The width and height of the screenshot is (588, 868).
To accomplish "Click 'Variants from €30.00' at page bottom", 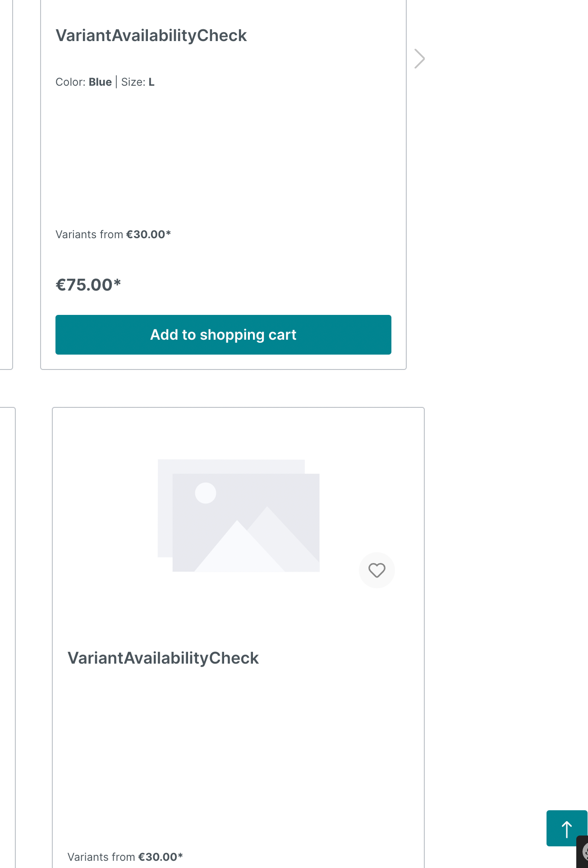I will 125,857.
